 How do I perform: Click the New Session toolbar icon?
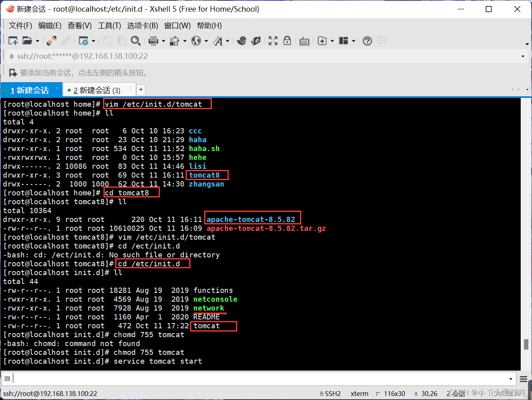pos(13,41)
